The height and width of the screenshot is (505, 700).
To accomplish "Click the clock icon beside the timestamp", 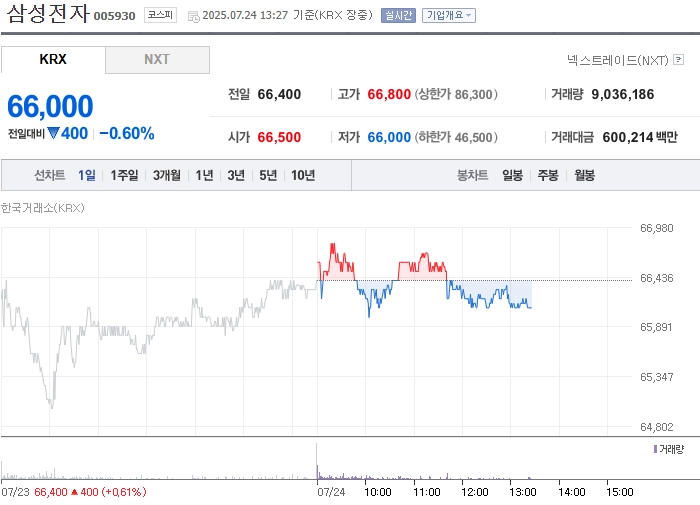I will [x=193, y=17].
